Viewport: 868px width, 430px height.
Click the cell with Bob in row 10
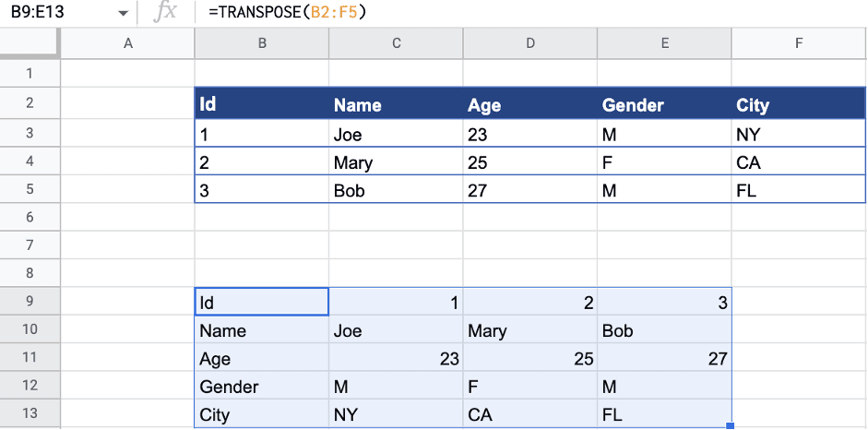(x=664, y=330)
